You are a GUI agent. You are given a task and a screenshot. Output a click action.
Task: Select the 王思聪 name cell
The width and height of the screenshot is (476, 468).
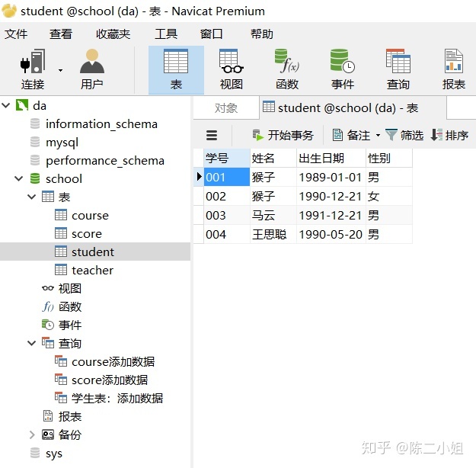click(x=273, y=234)
